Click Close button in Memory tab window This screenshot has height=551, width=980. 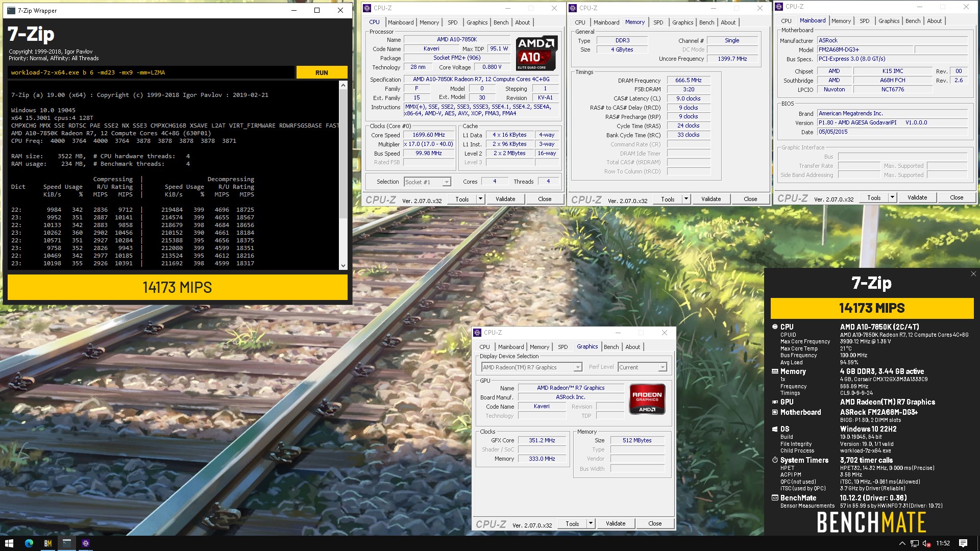750,199
